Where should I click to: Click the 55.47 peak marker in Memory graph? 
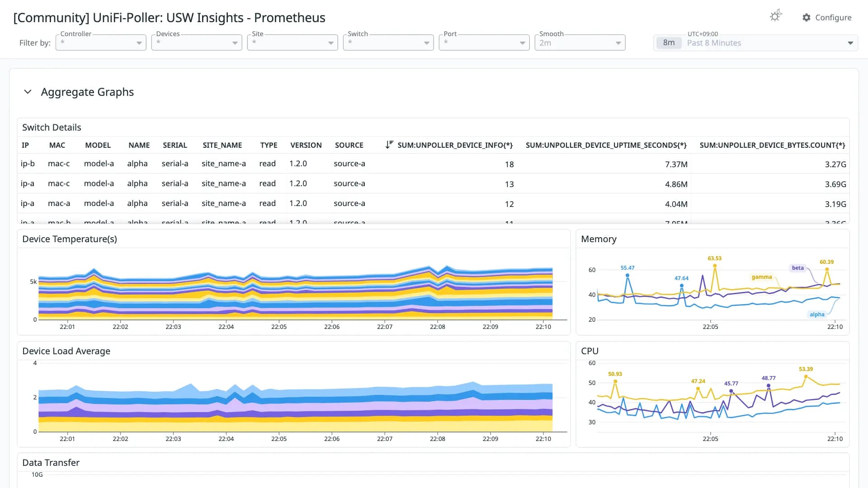[x=627, y=275]
